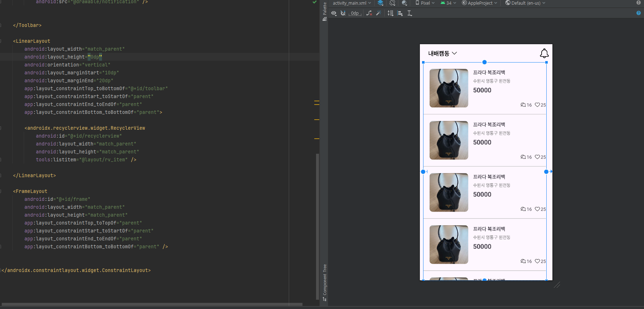Click the right constraint handle of the layout

[x=546, y=172]
